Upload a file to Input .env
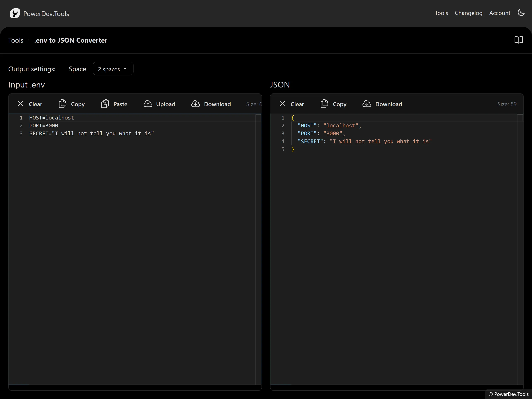 click(x=159, y=104)
